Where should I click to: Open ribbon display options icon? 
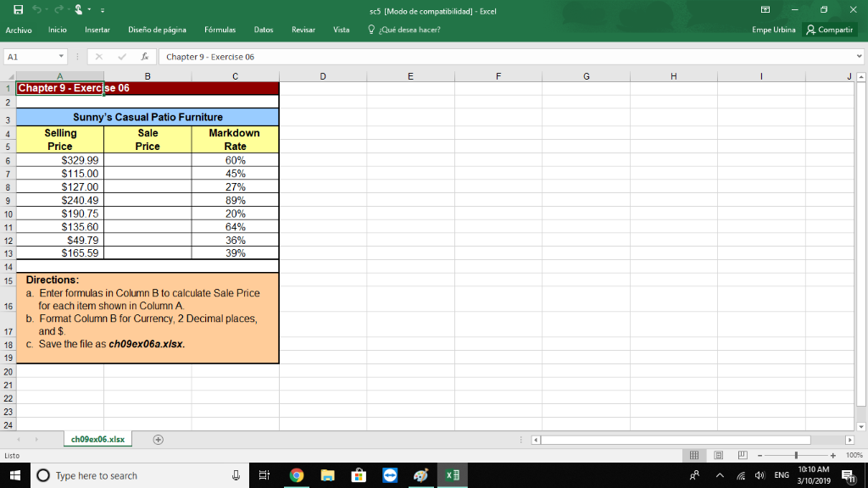[x=765, y=9]
